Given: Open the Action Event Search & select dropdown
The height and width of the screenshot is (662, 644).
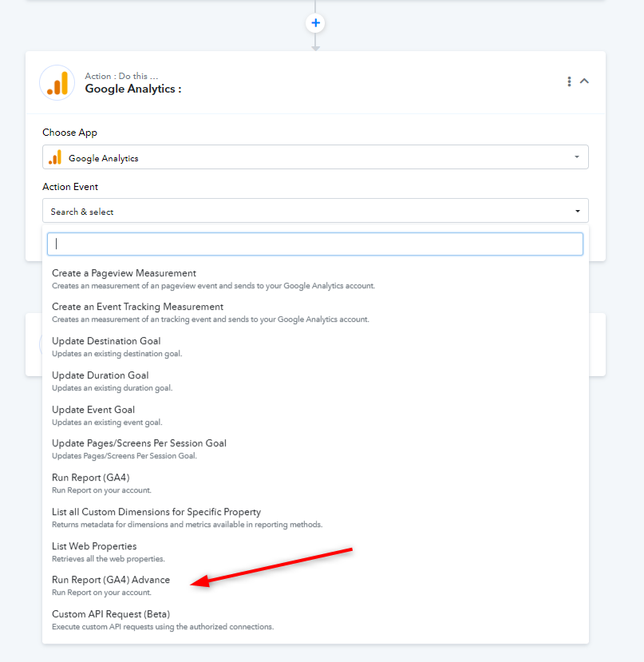Looking at the screenshot, I should tap(315, 211).
